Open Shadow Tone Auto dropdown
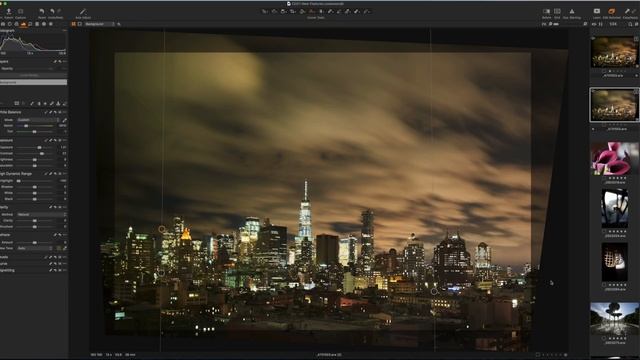The height and width of the screenshot is (360, 640). [x=35, y=248]
